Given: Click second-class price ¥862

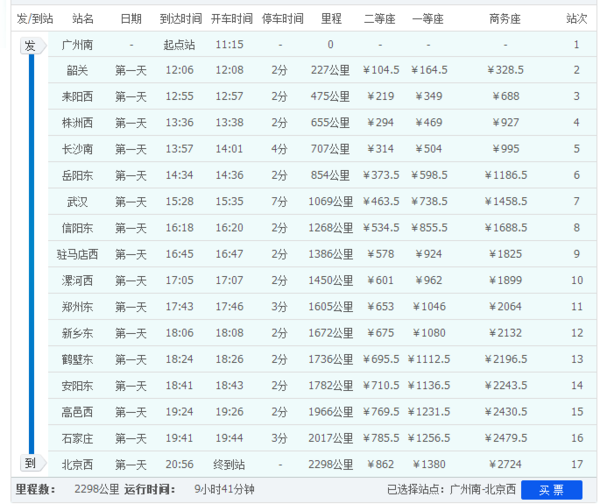Looking at the screenshot, I should point(380,464).
